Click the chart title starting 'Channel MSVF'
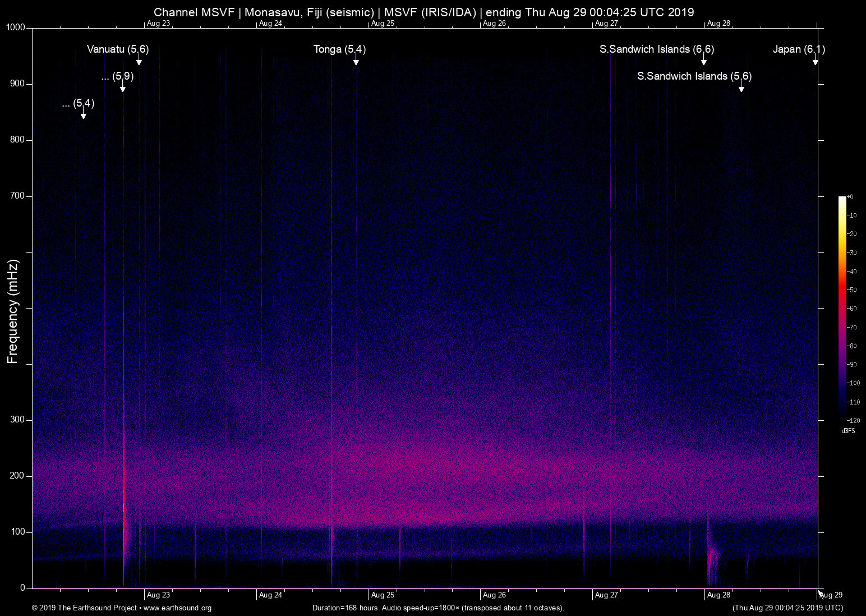866x616 pixels. pos(424,12)
